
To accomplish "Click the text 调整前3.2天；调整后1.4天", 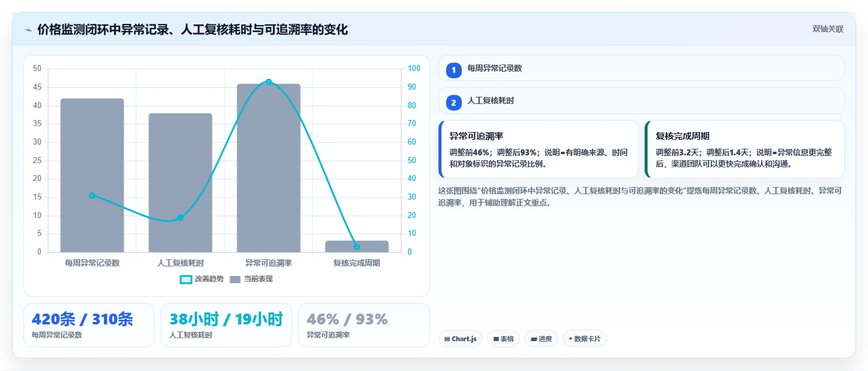I will (702, 152).
